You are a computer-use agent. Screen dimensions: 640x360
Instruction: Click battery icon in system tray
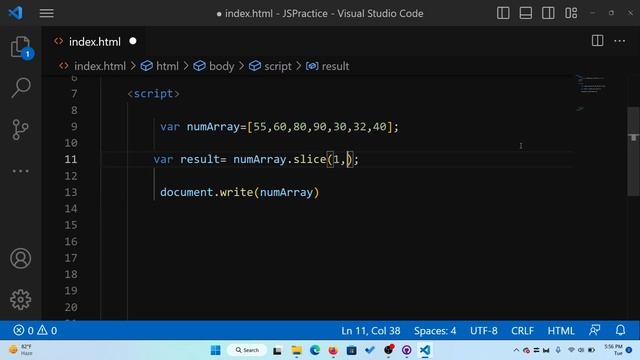(591, 350)
